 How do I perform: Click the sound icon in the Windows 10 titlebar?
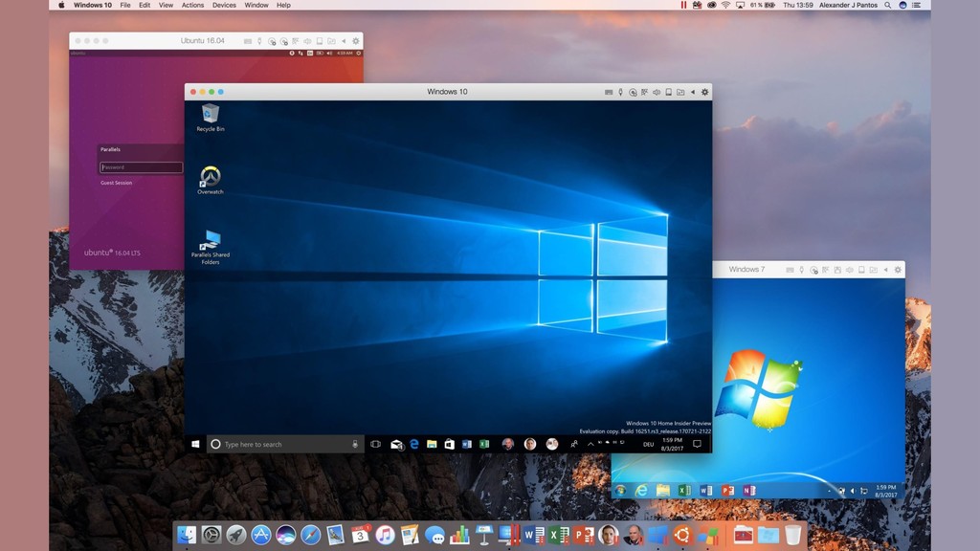click(657, 92)
